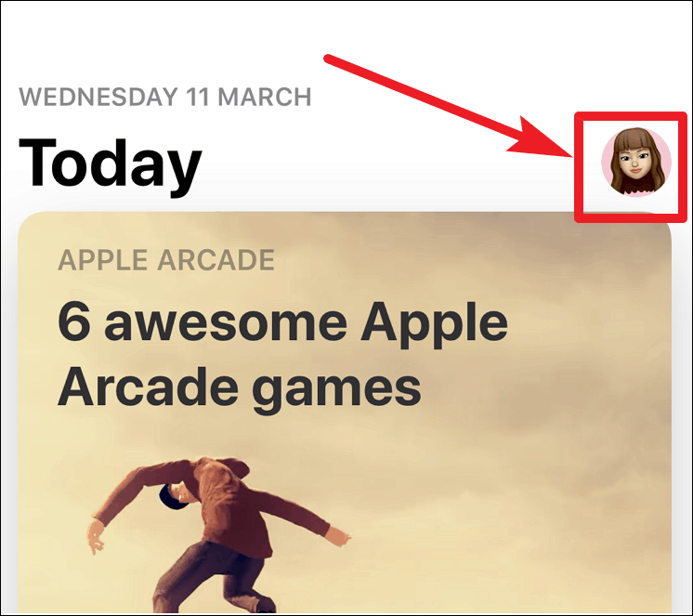The width and height of the screenshot is (693, 616).
Task: Tap the figure's right hand on the card
Action: point(337,538)
